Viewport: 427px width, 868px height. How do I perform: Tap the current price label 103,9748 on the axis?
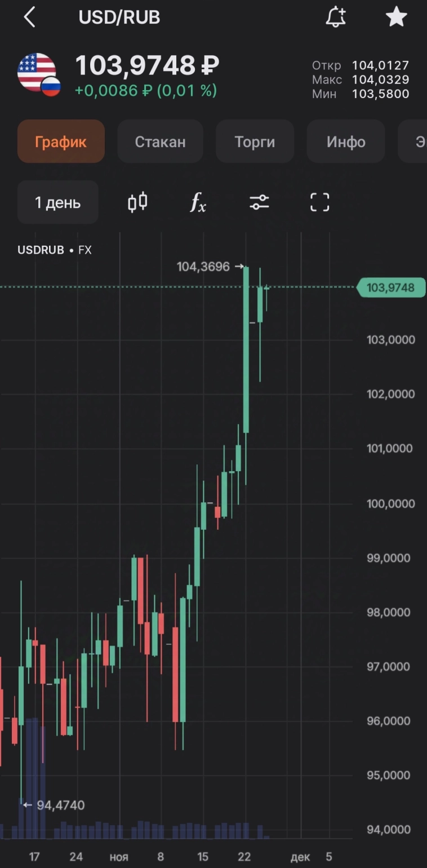coord(390,287)
